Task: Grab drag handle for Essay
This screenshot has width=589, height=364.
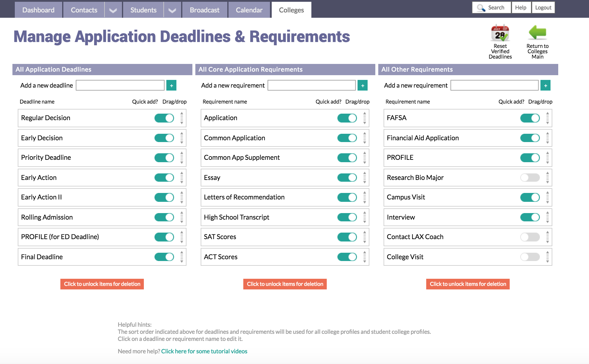Action: point(365,178)
